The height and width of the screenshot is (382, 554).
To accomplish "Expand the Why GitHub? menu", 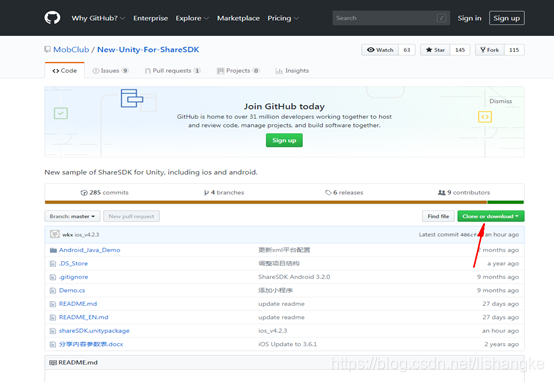I will click(98, 18).
